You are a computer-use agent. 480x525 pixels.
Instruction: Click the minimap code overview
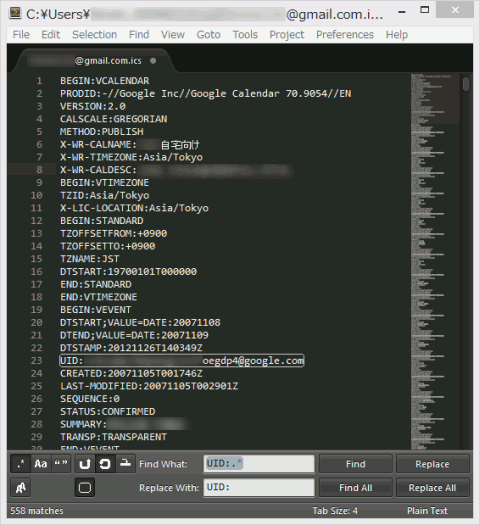tap(434, 261)
